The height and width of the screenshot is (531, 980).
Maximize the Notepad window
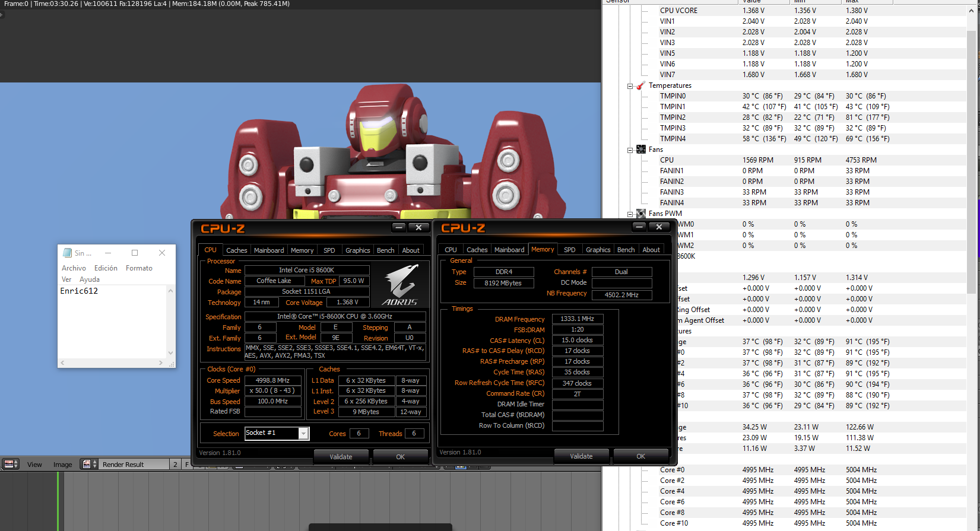click(135, 253)
